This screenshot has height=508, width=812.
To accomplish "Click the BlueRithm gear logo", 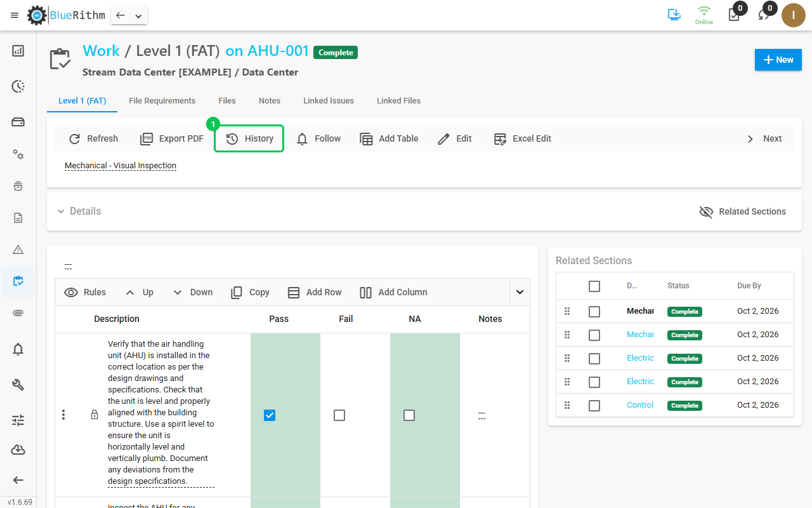I will tap(37, 15).
